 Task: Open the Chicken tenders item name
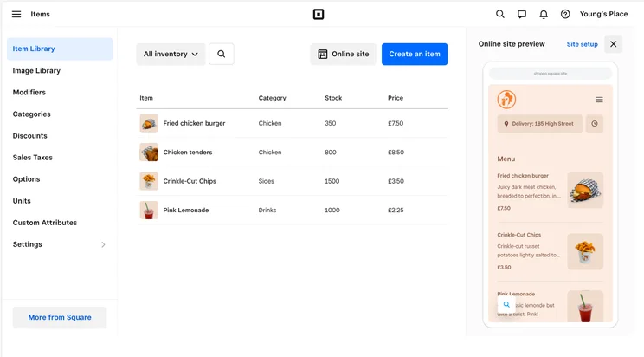[188, 153]
